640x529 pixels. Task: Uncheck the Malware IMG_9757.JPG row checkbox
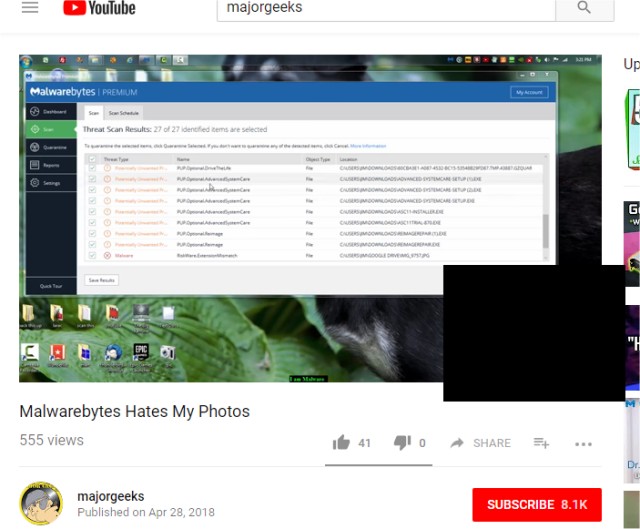coord(92,256)
